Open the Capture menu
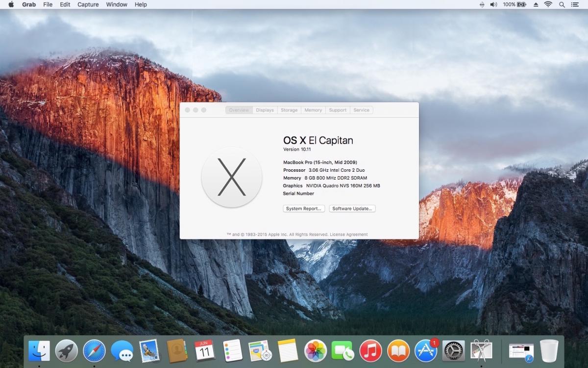 click(88, 4)
